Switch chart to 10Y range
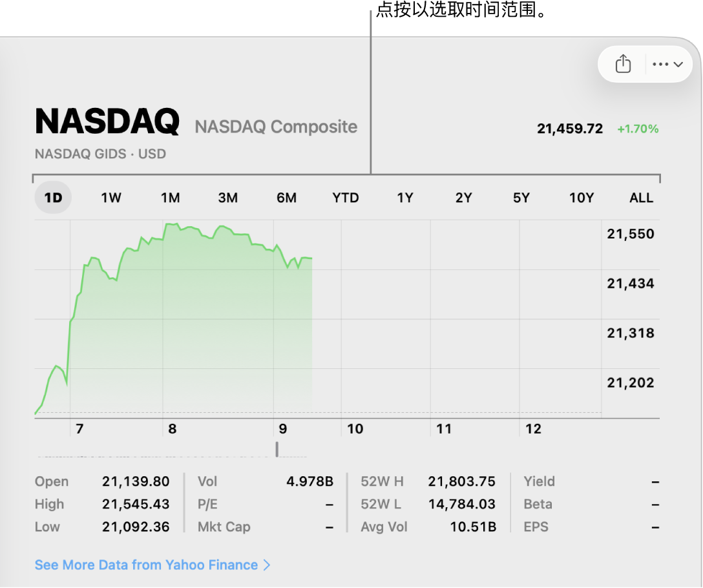Image resolution: width=703 pixels, height=588 pixels. (581, 198)
